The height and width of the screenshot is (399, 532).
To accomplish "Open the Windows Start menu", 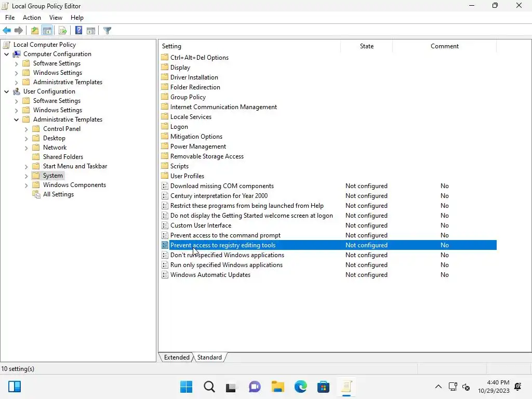I will tap(186, 387).
